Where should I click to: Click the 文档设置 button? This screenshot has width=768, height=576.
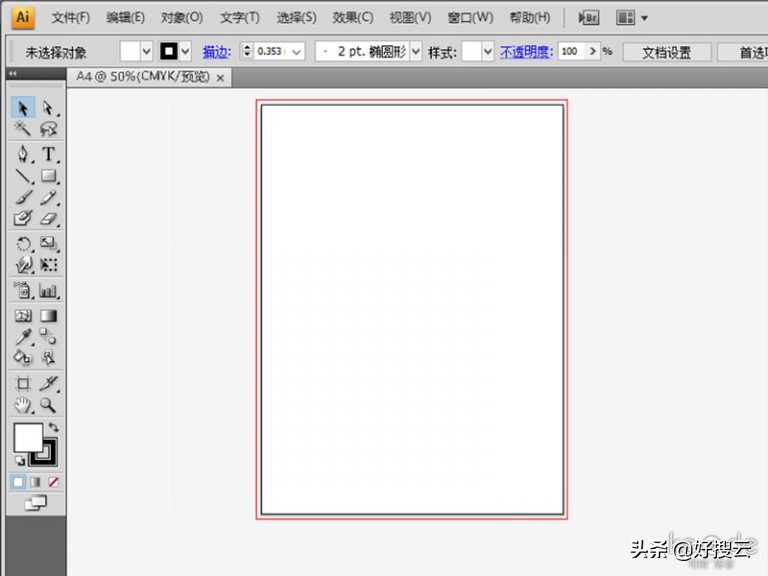[x=667, y=51]
